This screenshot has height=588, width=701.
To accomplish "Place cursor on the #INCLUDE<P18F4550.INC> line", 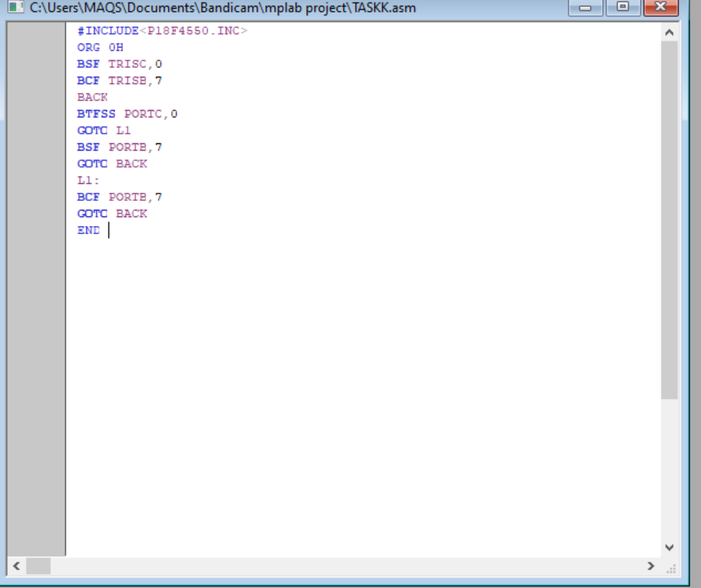I will tap(163, 31).
